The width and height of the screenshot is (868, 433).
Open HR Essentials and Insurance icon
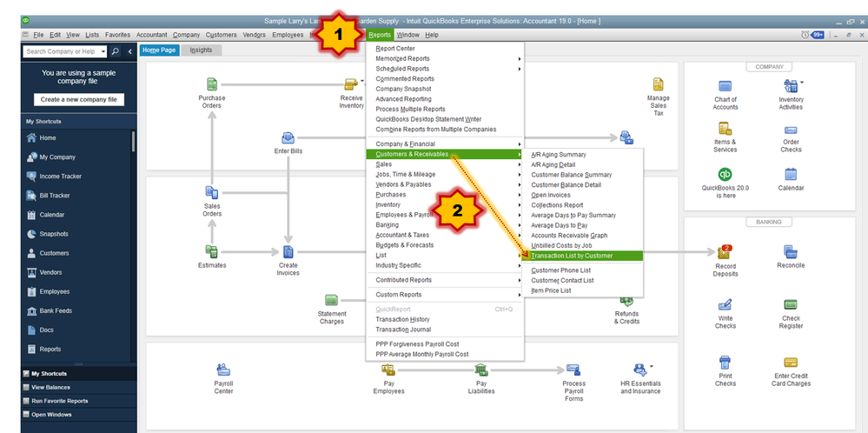pos(640,370)
